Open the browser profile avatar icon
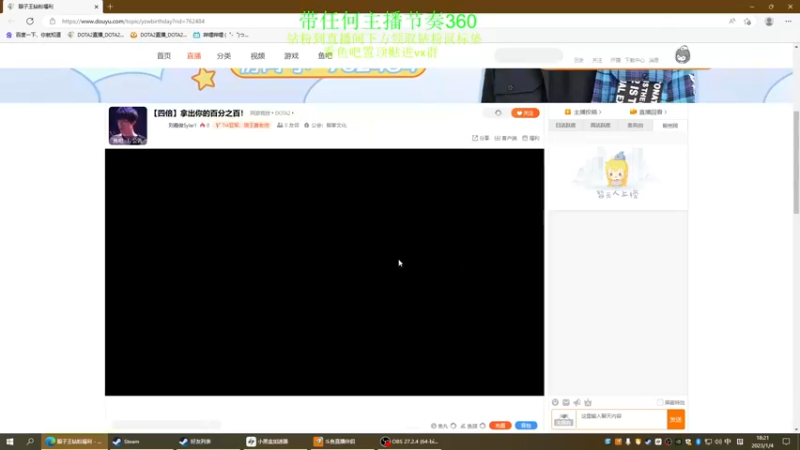Image resolution: width=800 pixels, height=450 pixels. pos(769,21)
